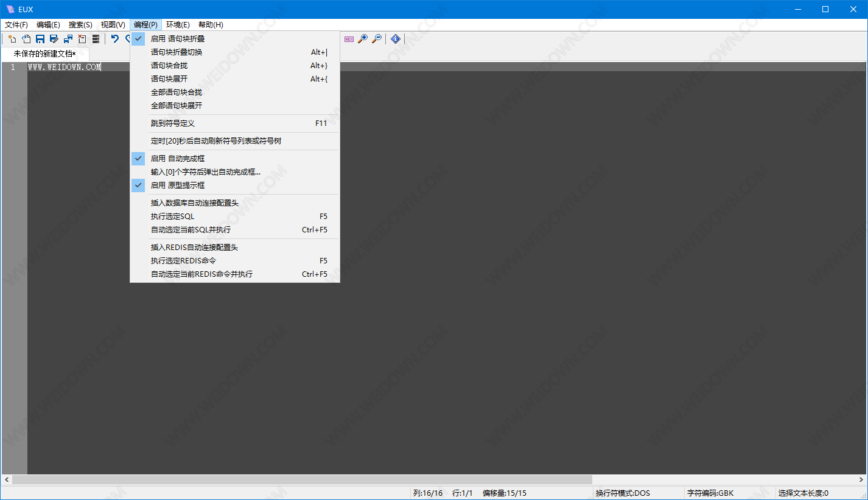Select 跳到符号定义 menu entry
The height and width of the screenshot is (500, 868).
click(x=235, y=123)
